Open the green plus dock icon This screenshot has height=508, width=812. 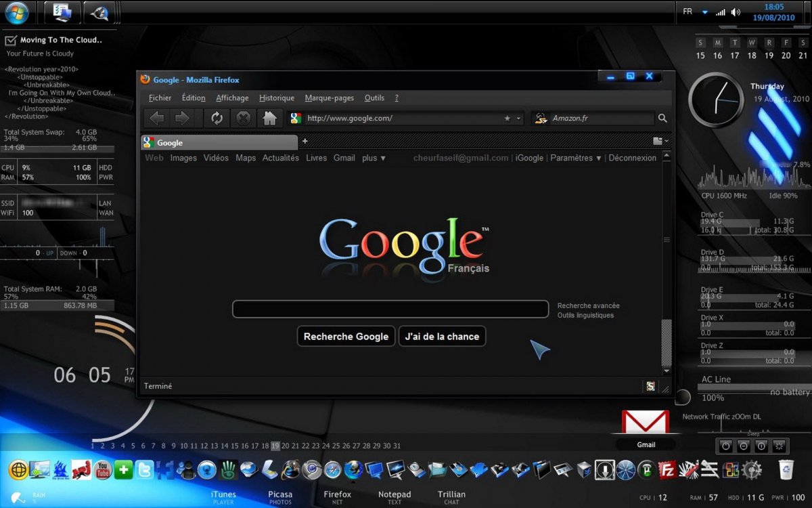(x=123, y=469)
